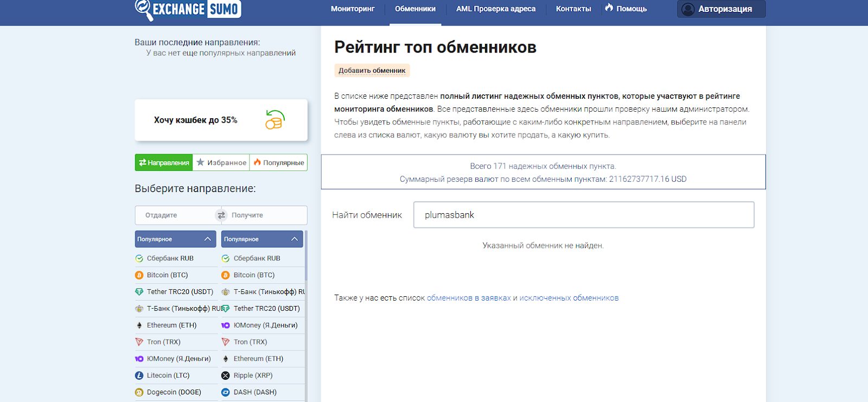Choose Litecoin (LTC) icon in the give column
868x402 pixels.
pyautogui.click(x=139, y=375)
